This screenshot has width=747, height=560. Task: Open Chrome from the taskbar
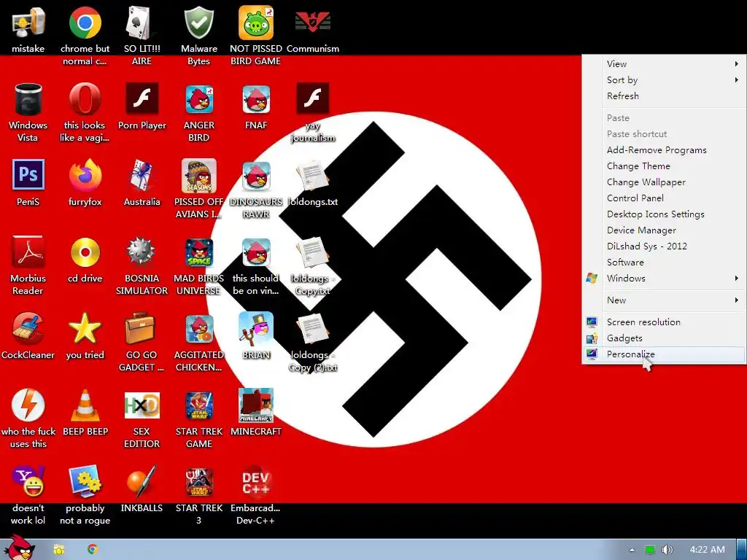pyautogui.click(x=93, y=550)
